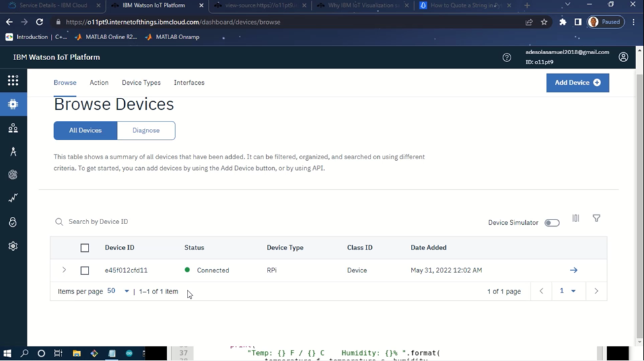Open Windows Start menu
The width and height of the screenshot is (644, 361).
(7, 353)
